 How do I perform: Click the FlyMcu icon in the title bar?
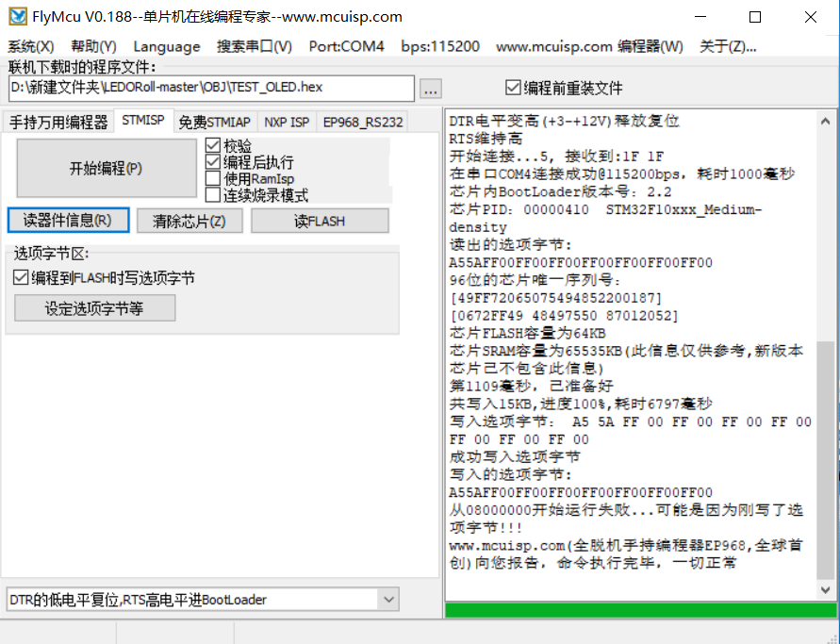(x=16, y=16)
